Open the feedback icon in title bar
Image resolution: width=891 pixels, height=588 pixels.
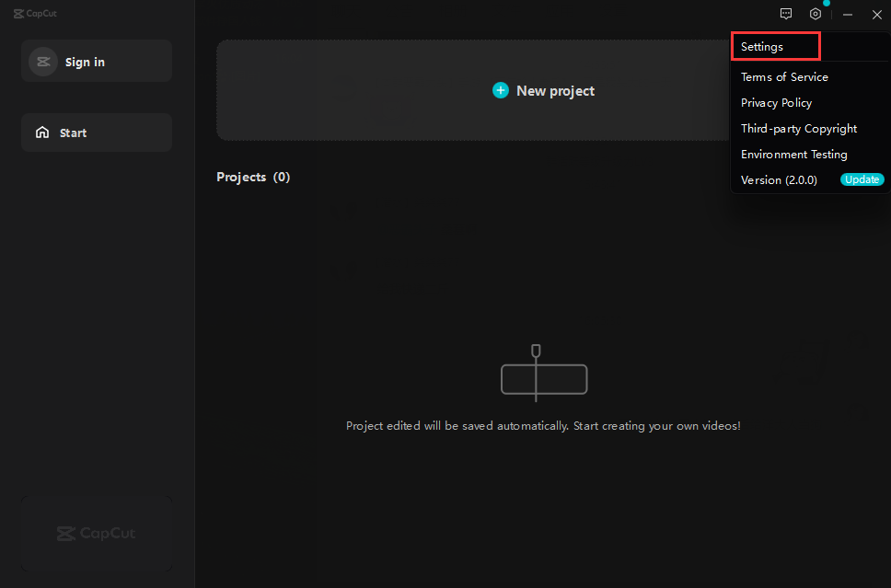coord(786,14)
